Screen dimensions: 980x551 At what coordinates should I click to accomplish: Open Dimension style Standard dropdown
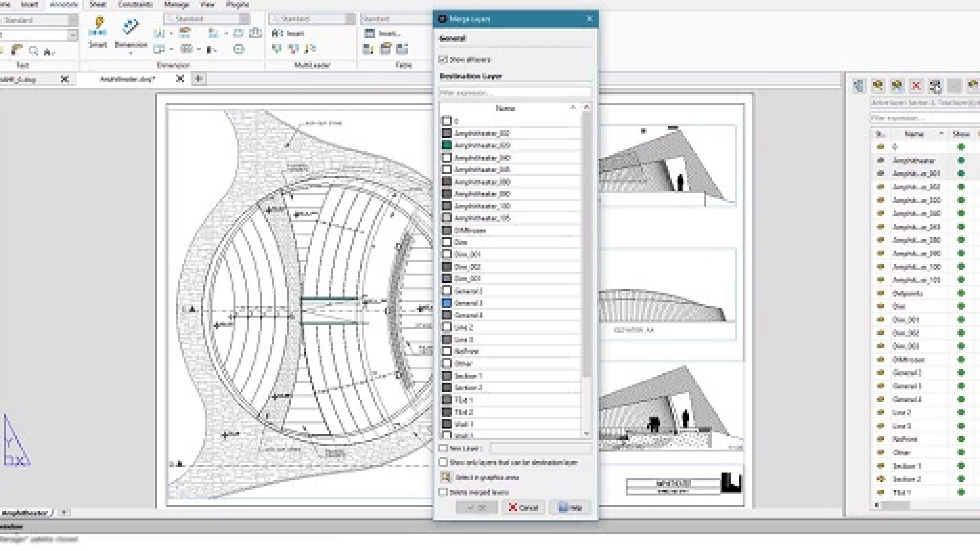(x=245, y=19)
